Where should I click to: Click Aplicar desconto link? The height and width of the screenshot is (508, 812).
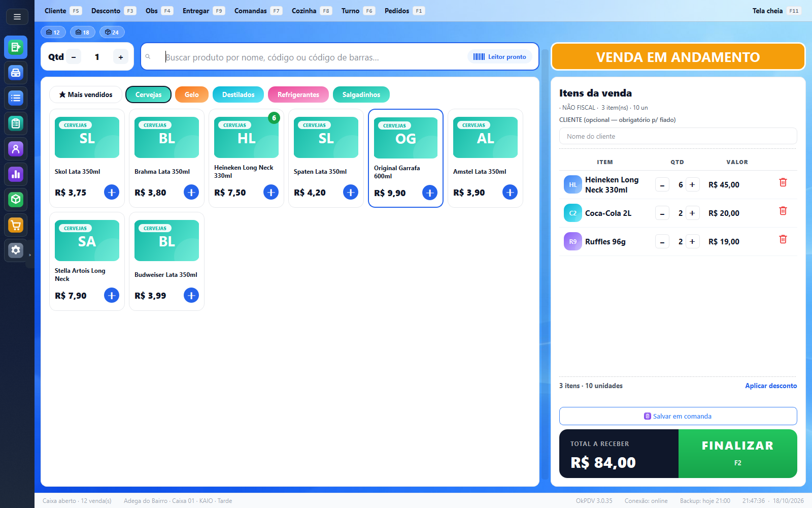pyautogui.click(x=771, y=386)
